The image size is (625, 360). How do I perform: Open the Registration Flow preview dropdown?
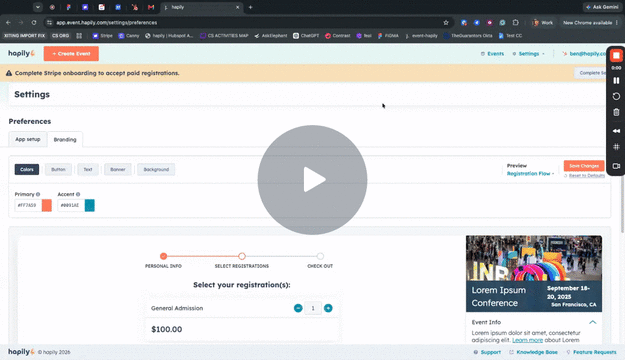(x=530, y=174)
